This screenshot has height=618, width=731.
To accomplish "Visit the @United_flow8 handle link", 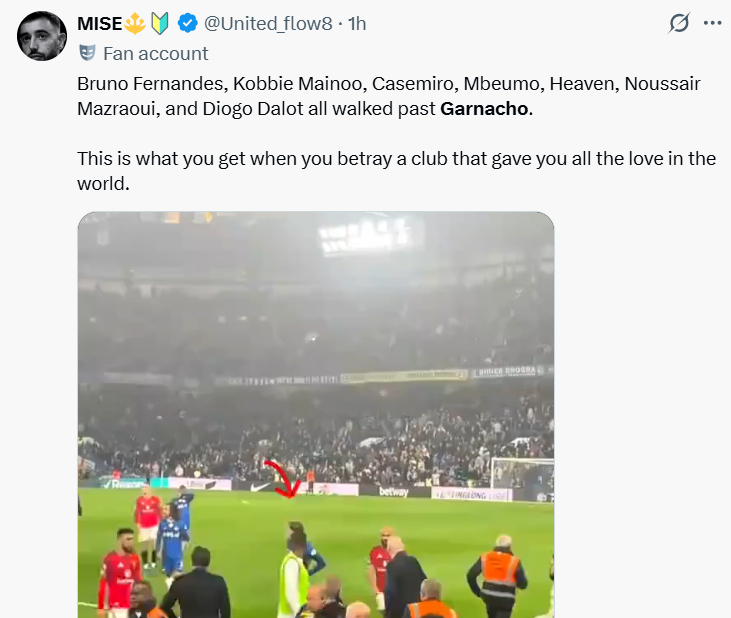I will 268,23.
